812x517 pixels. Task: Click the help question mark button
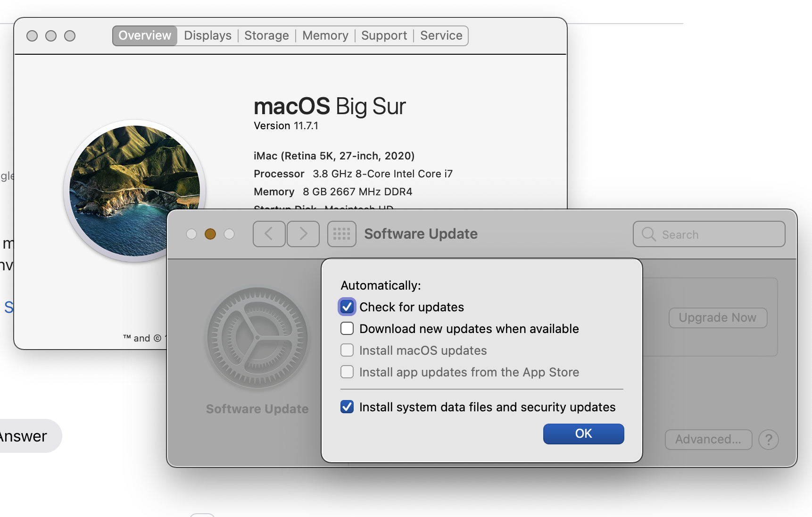point(769,440)
